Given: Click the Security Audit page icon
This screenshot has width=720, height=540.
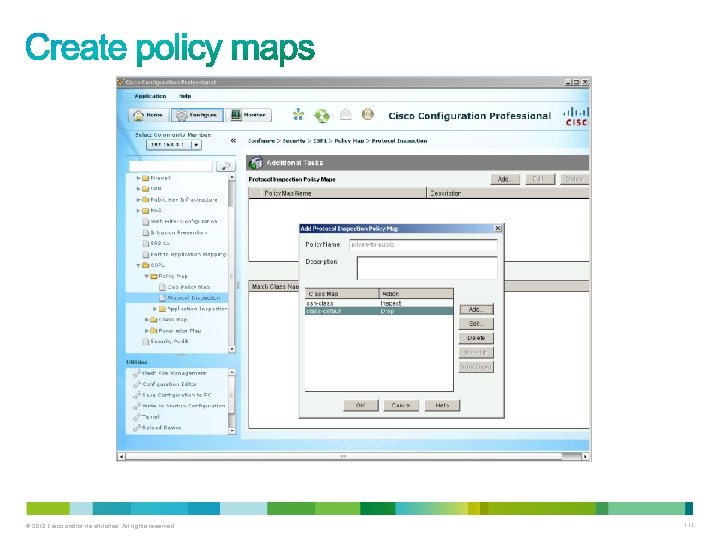Looking at the screenshot, I should [x=146, y=342].
